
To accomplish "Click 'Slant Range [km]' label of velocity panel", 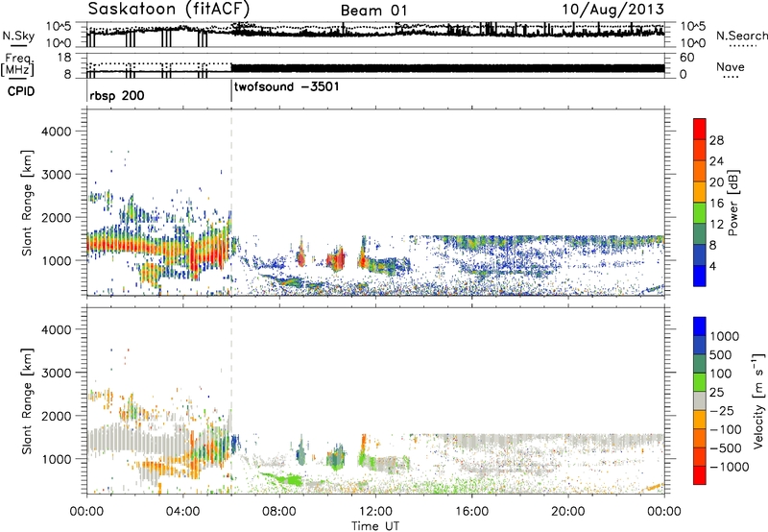I will tap(27, 401).
